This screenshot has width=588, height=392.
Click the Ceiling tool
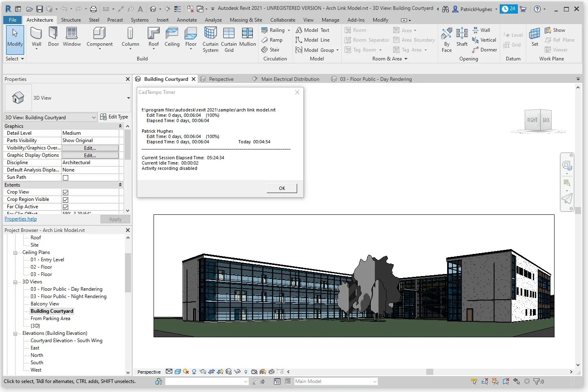pyautogui.click(x=172, y=38)
